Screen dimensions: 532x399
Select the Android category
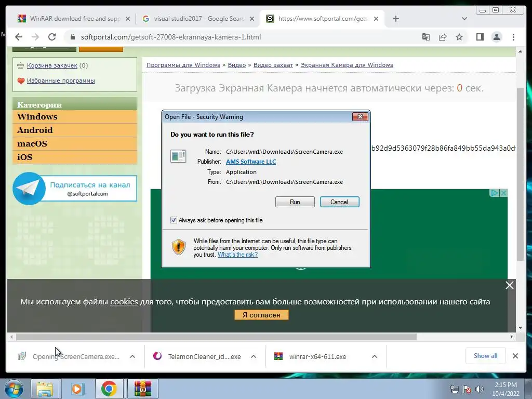click(75, 130)
